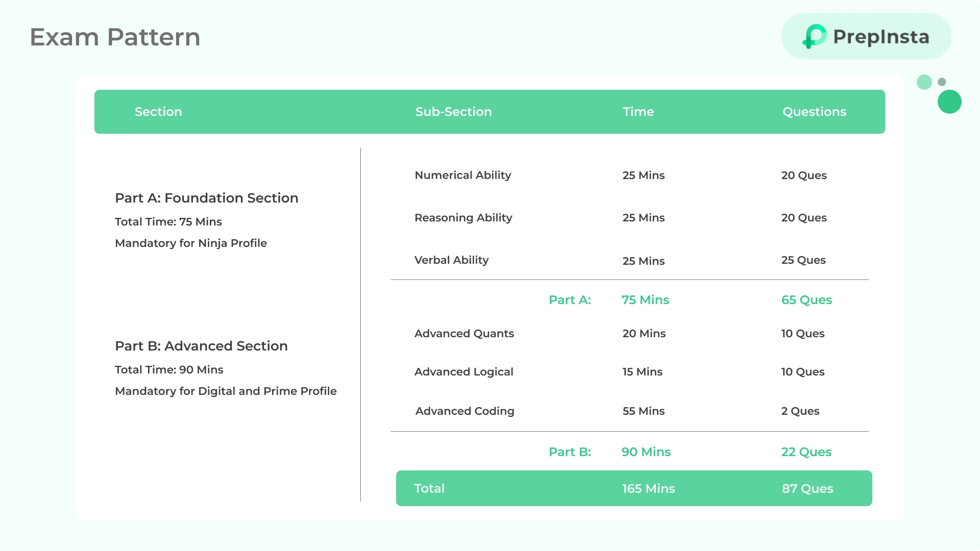Screen dimensions: 980x551
Task: Click the 165 Mins total value
Action: click(x=649, y=489)
